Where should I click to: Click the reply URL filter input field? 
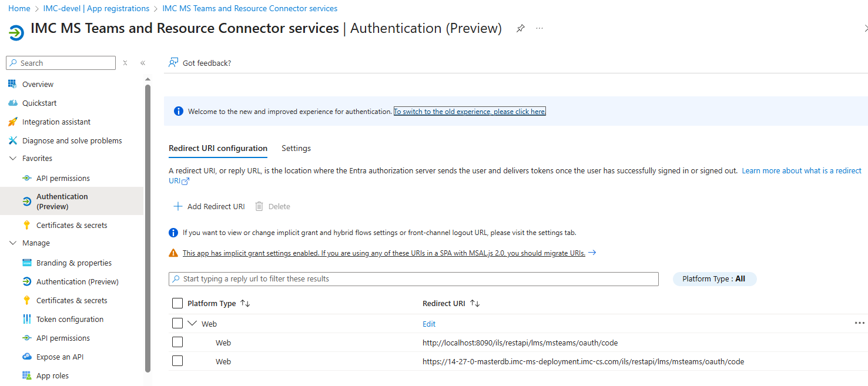417,279
